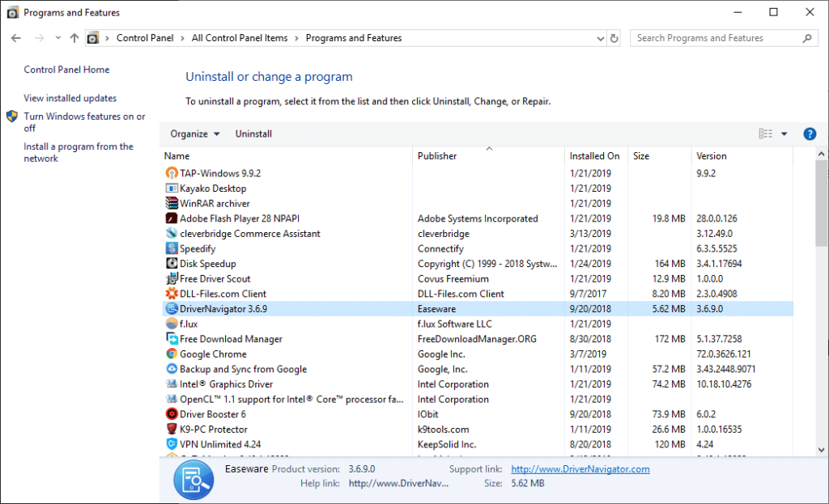Click the version 72.0.3626.121 cell

[x=723, y=354]
